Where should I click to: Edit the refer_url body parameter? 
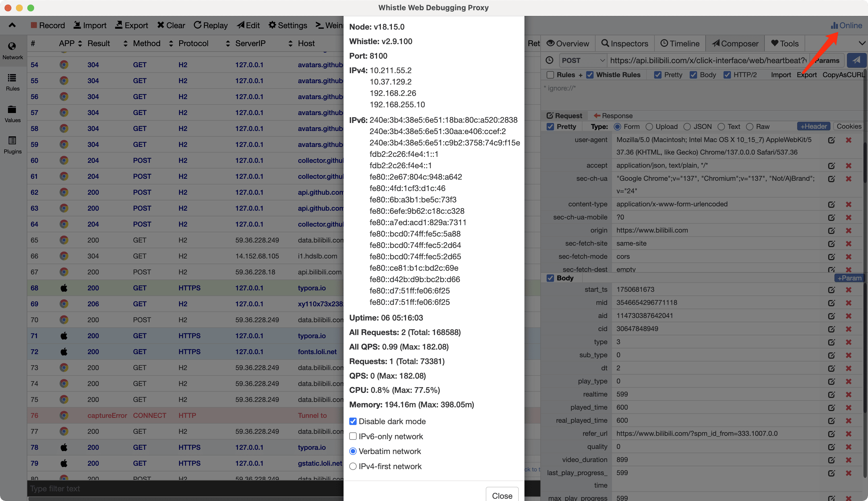tap(831, 434)
